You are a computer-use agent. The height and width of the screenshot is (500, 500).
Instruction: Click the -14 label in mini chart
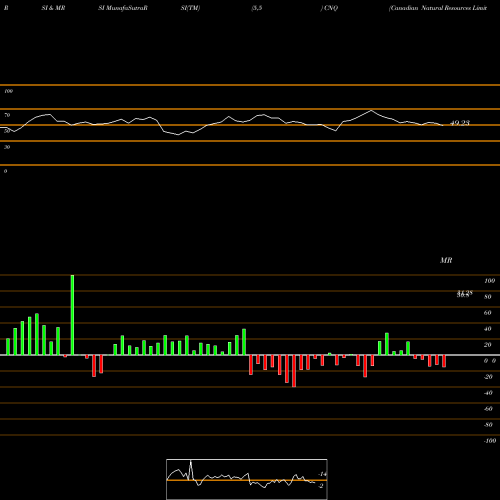[322, 474]
